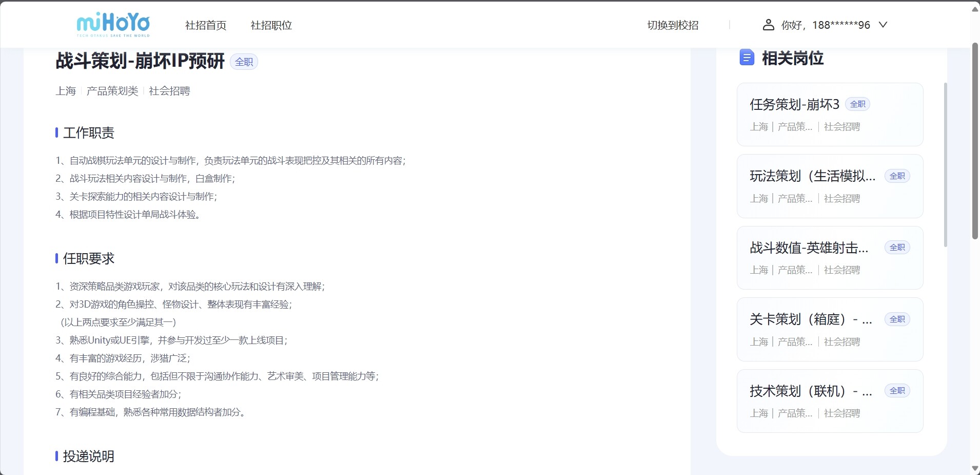Screen dimensions: 980x475
Task: Click the miHoYo logo
Action: [x=113, y=25]
